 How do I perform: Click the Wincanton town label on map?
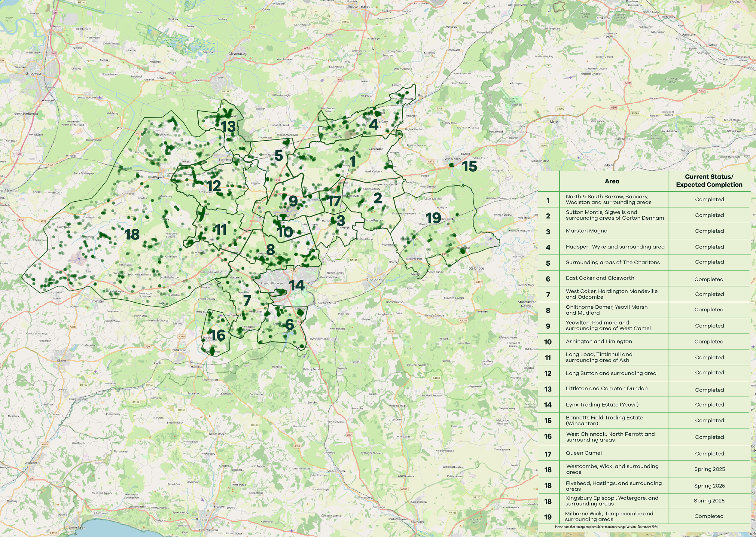coord(453,159)
